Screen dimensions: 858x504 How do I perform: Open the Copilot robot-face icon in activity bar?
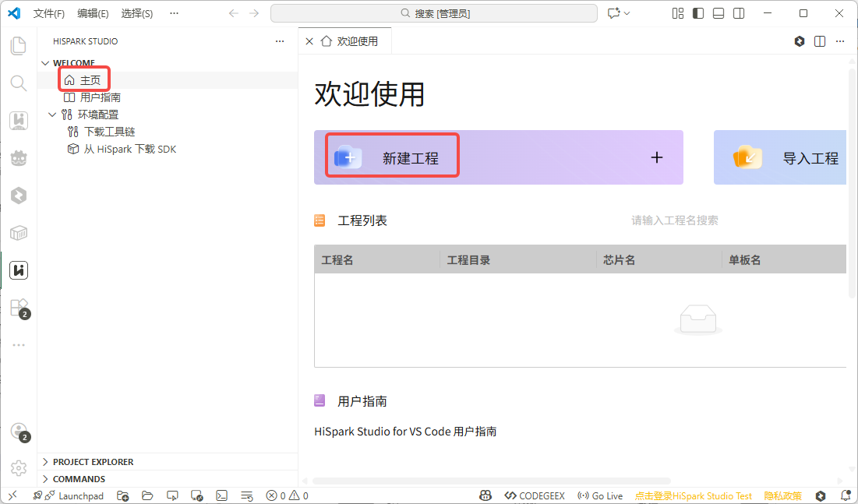coord(19,158)
